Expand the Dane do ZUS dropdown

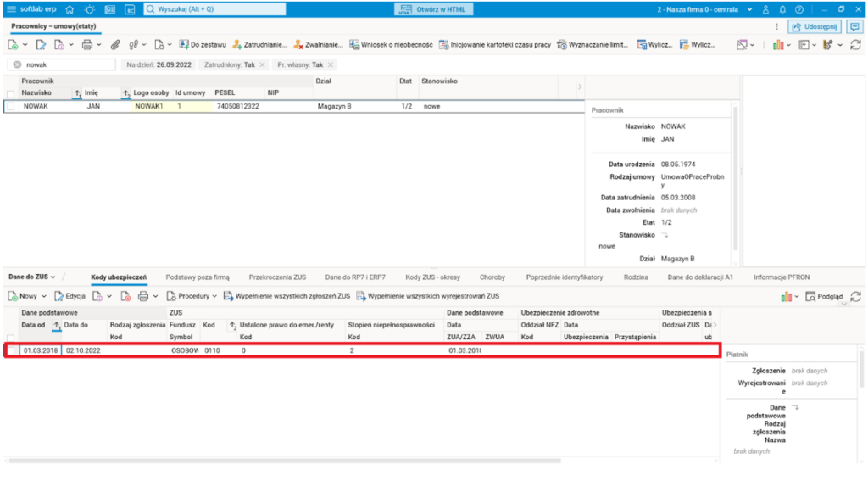tap(53, 277)
